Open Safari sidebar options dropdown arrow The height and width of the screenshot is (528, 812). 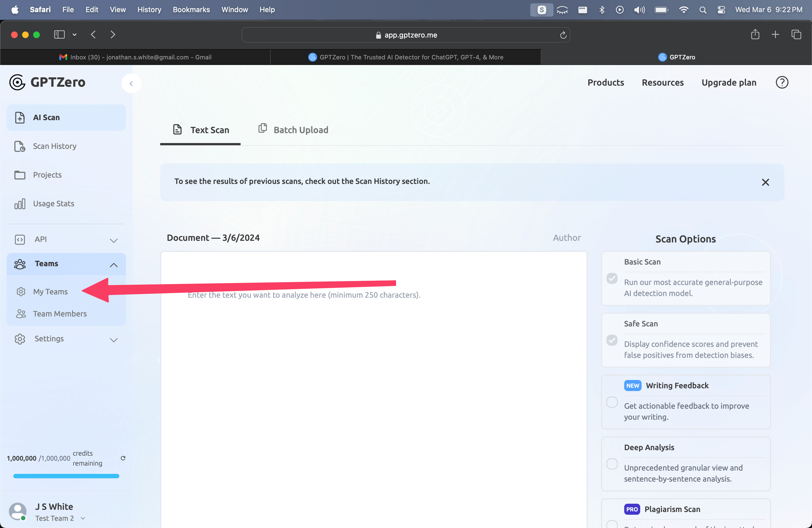[74, 35]
